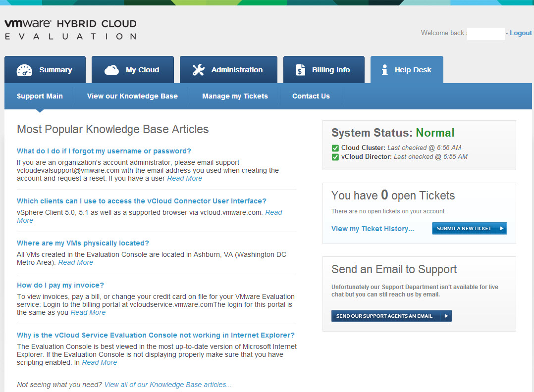The height and width of the screenshot is (392, 534).
Task: Open the forgot username or password article
Action: (x=104, y=151)
